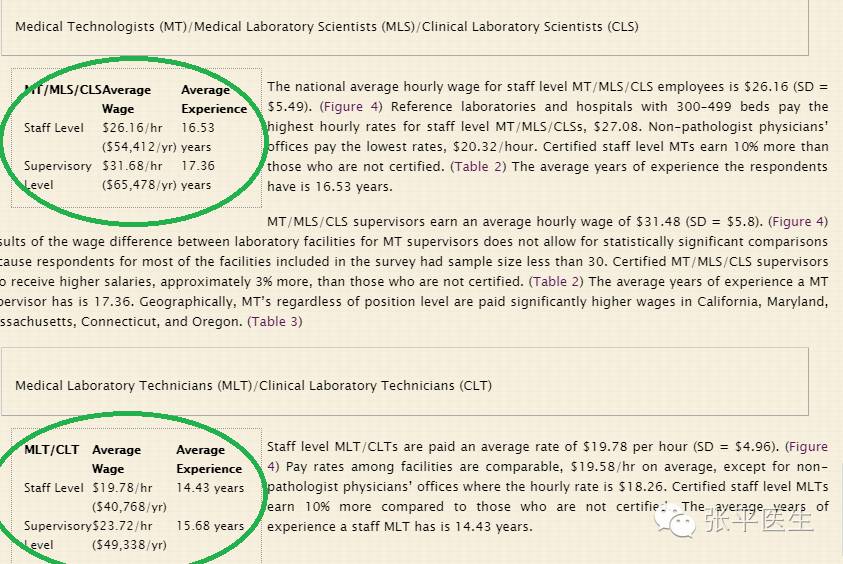
Task: Click the "($49,338/yr)" table cell
Action: (129, 545)
